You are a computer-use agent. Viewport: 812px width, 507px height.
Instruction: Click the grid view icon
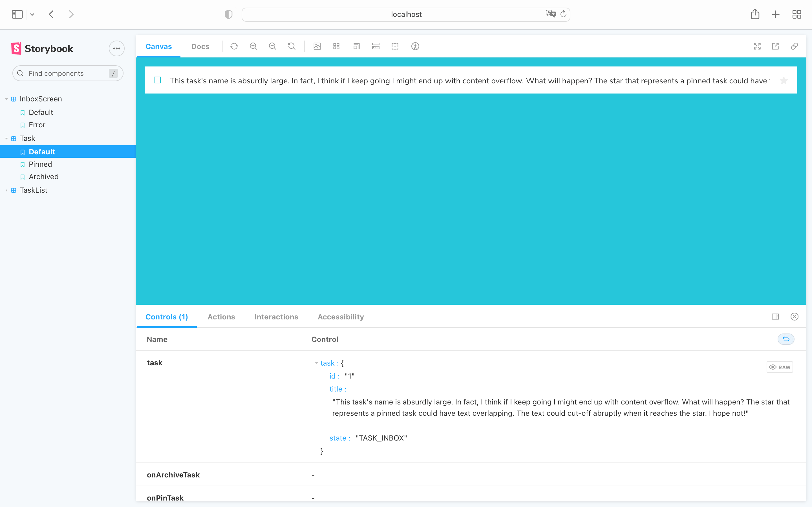coord(337,46)
